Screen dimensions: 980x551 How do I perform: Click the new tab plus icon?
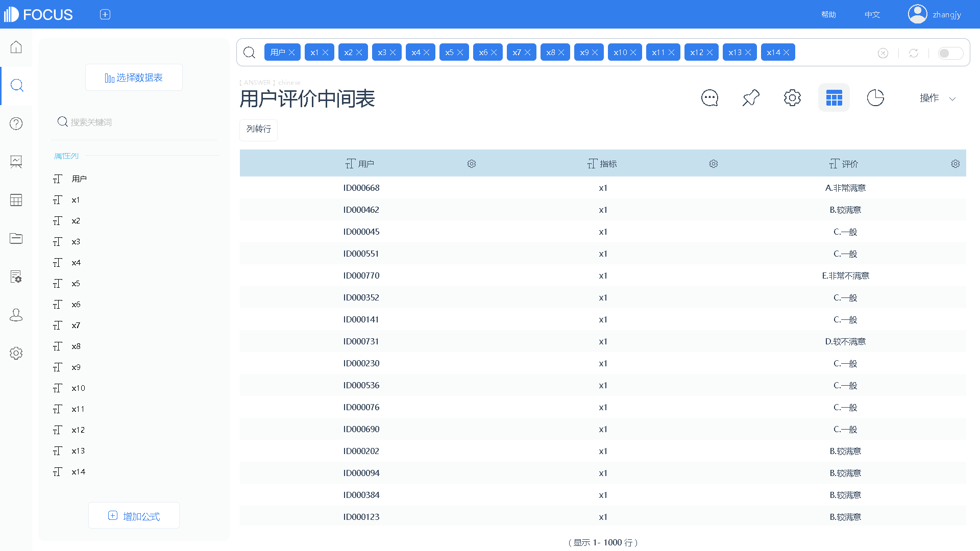point(105,15)
